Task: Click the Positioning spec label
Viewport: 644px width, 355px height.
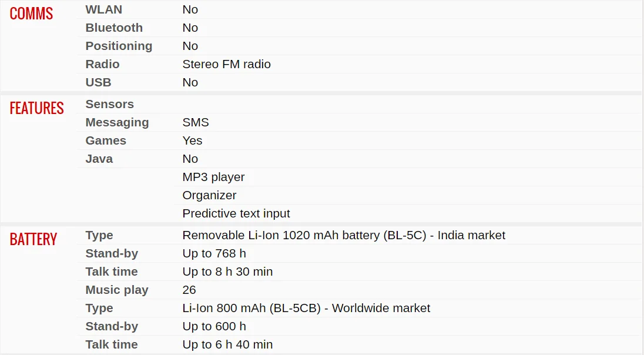Action: 119,46
